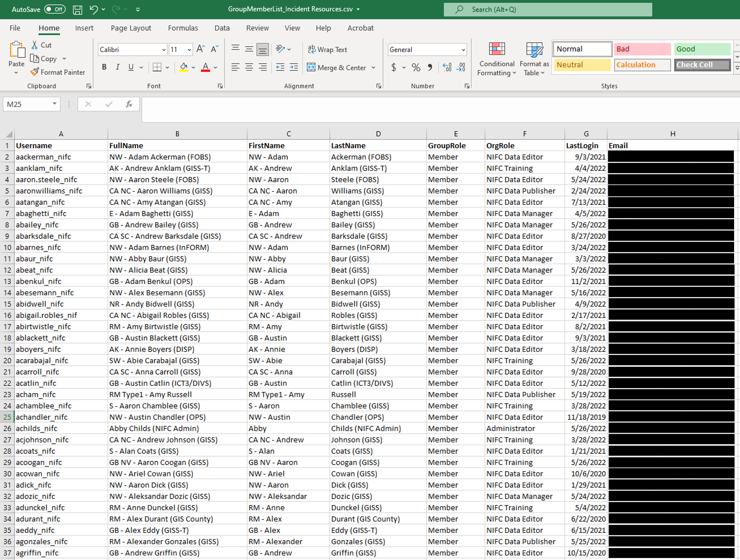Open the Formulas ribbon tab
740x560 pixels.
183,28
